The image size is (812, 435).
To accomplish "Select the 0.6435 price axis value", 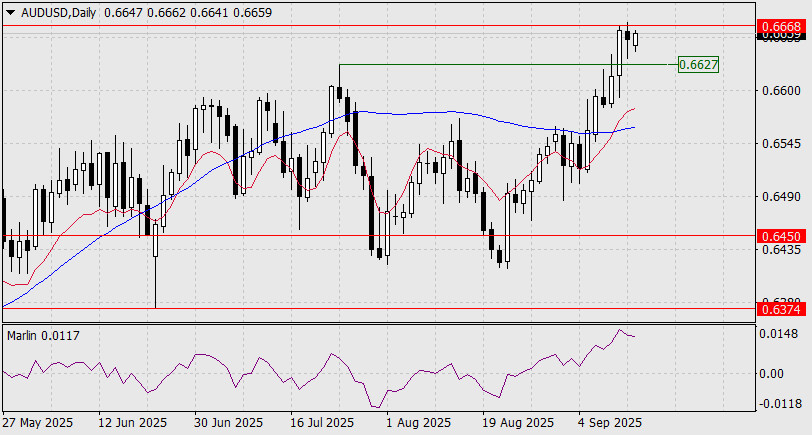I will coord(781,250).
